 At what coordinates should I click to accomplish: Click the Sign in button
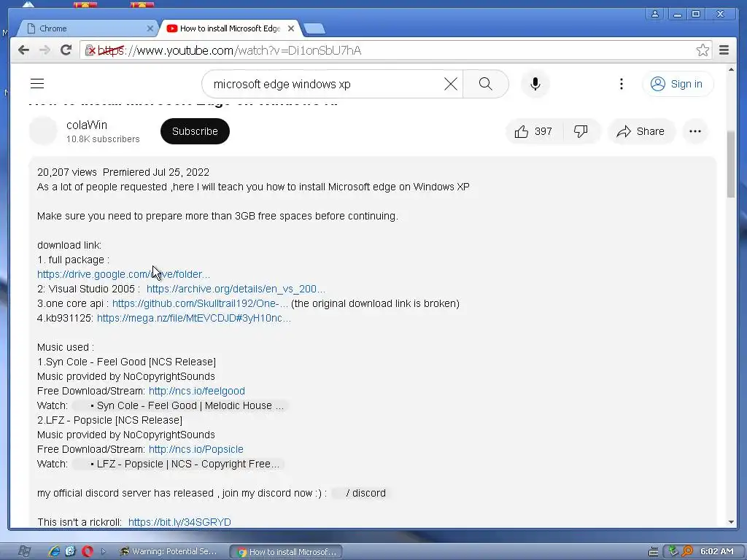pos(678,84)
